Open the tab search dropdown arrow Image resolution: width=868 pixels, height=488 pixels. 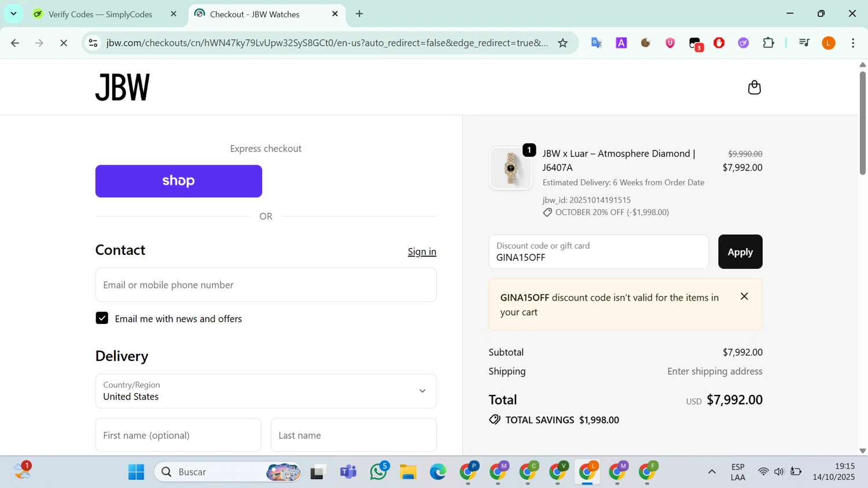click(x=13, y=14)
